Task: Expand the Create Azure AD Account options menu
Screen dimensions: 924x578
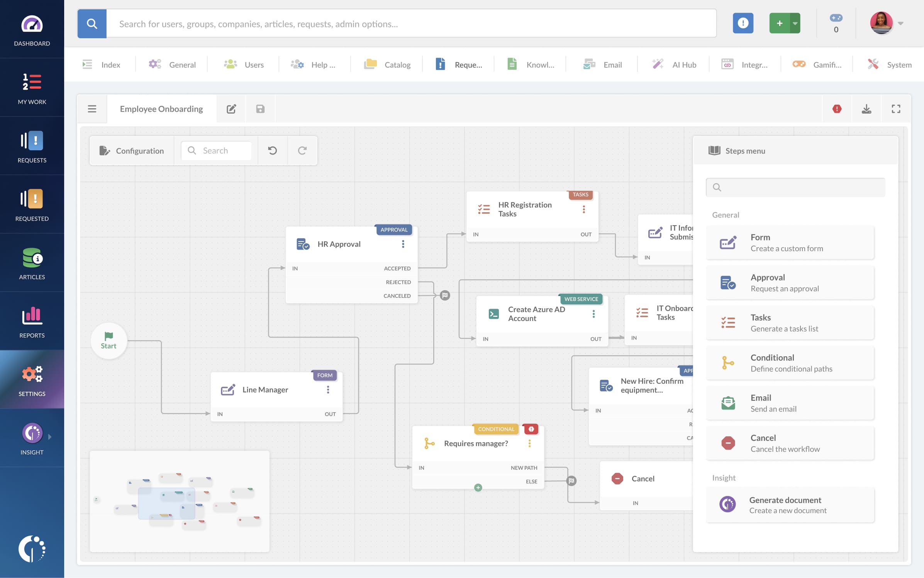Action: pos(593,314)
